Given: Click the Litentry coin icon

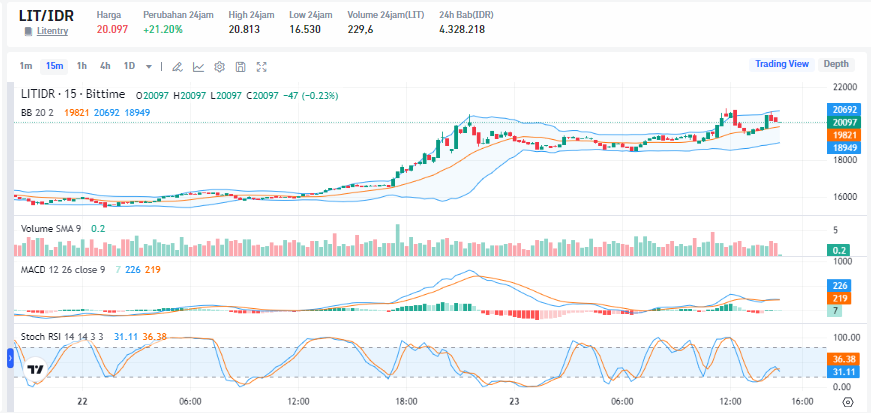Looking at the screenshot, I should pos(28,32).
